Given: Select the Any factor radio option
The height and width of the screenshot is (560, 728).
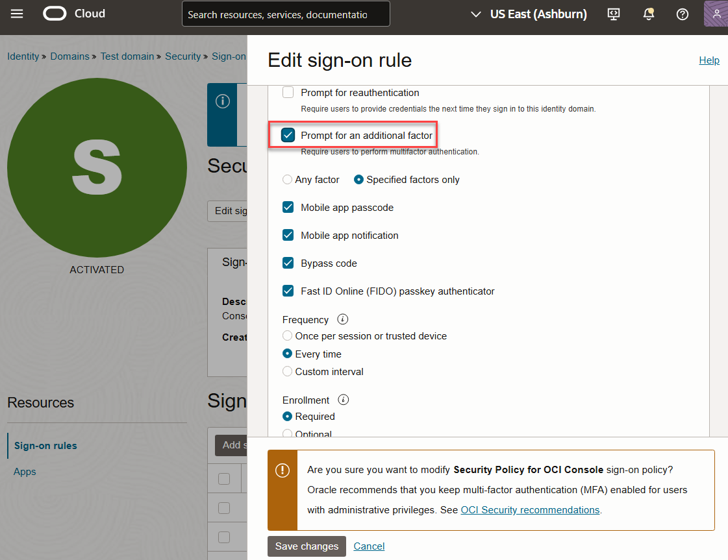Looking at the screenshot, I should 288,180.
